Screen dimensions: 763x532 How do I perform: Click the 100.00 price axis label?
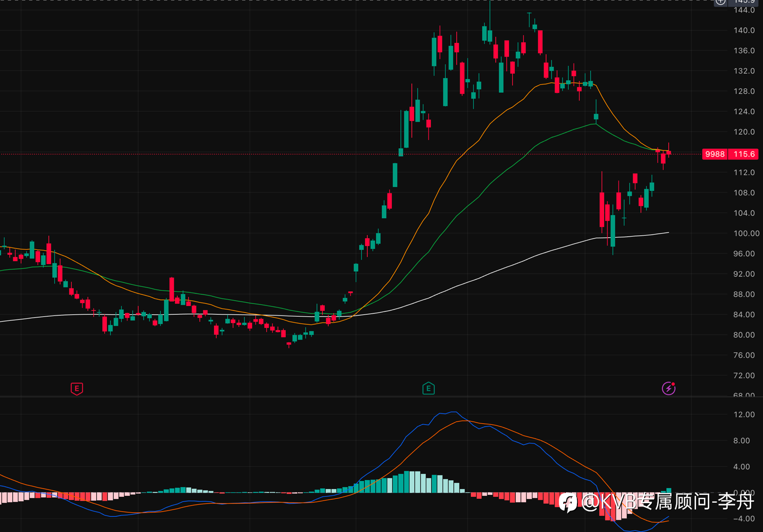[x=746, y=233]
